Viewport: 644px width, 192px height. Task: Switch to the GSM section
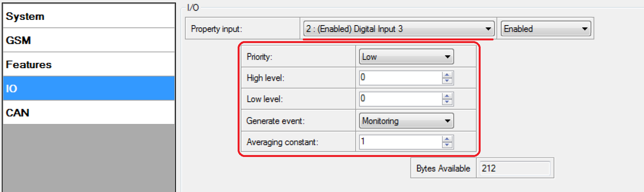tap(88, 40)
